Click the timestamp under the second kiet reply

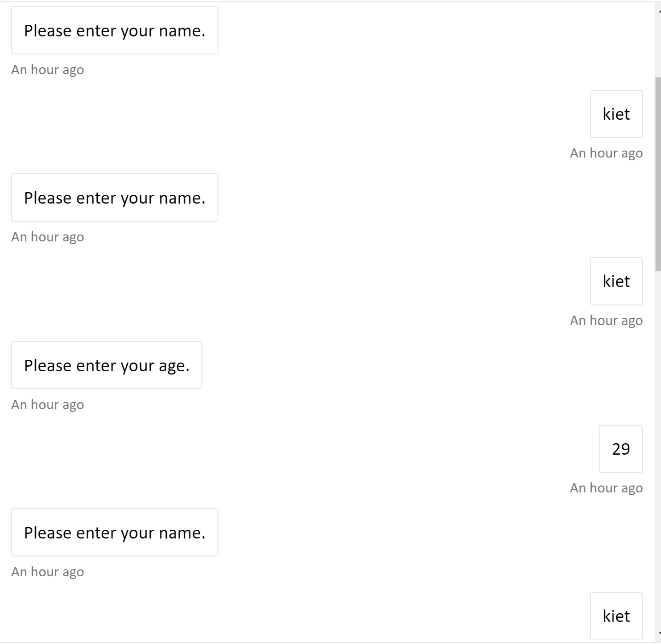(606, 320)
